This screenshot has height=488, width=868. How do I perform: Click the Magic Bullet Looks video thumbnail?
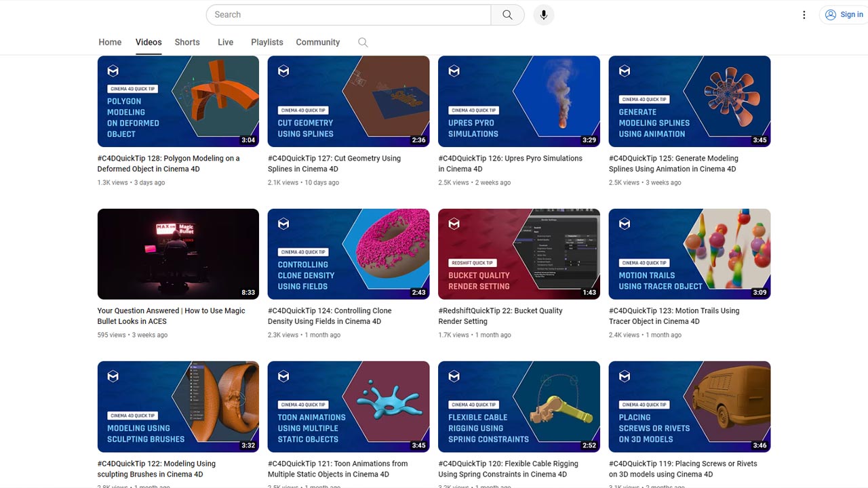[178, 253]
